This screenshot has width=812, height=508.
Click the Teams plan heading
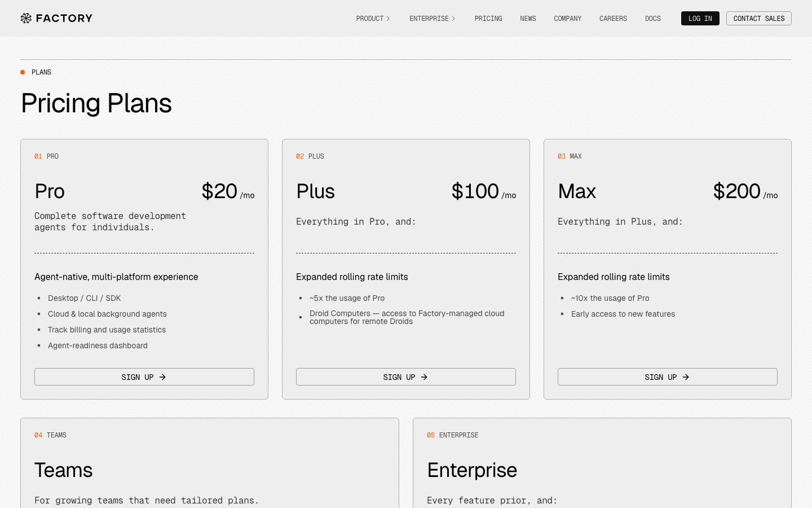(64, 470)
